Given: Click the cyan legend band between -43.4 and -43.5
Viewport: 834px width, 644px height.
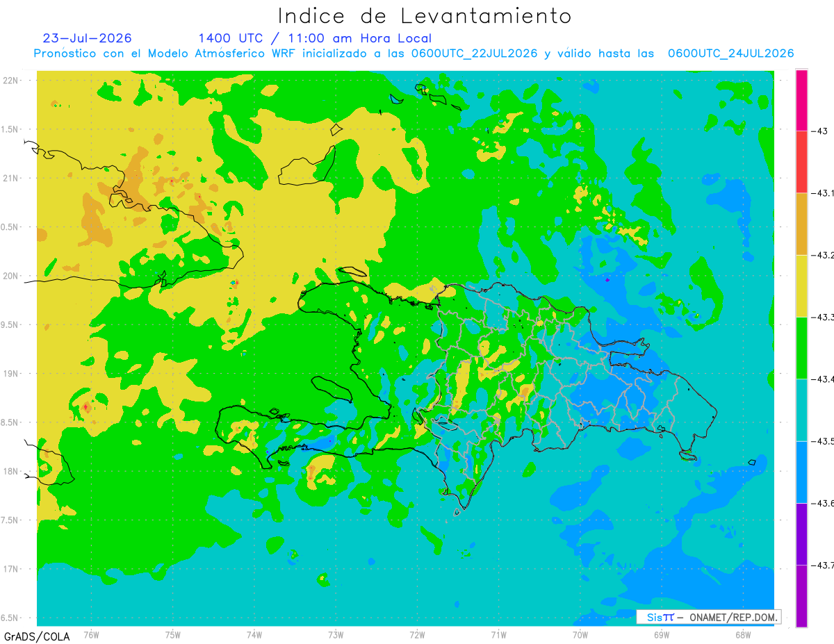Looking at the screenshot, I should pyautogui.click(x=801, y=409).
